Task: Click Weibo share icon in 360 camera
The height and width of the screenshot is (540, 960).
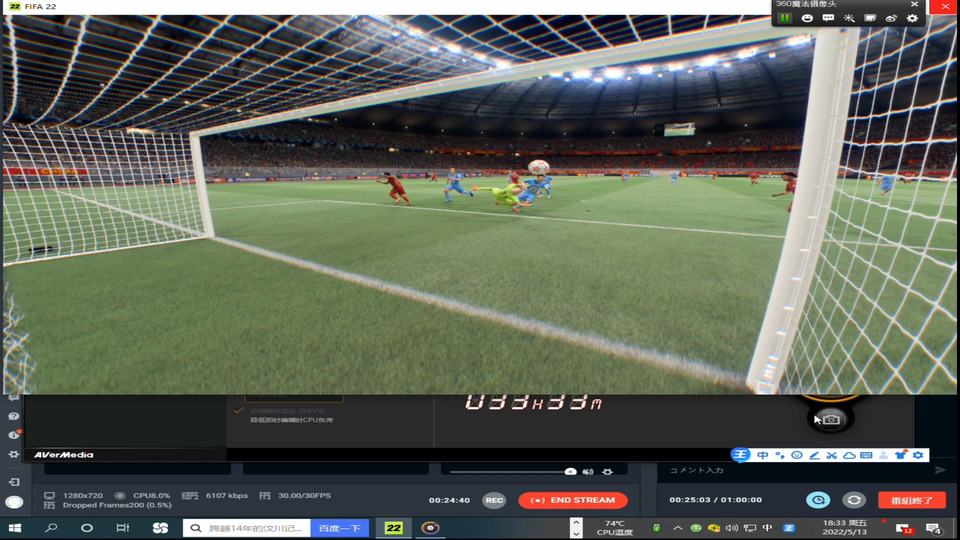Action: tap(891, 18)
